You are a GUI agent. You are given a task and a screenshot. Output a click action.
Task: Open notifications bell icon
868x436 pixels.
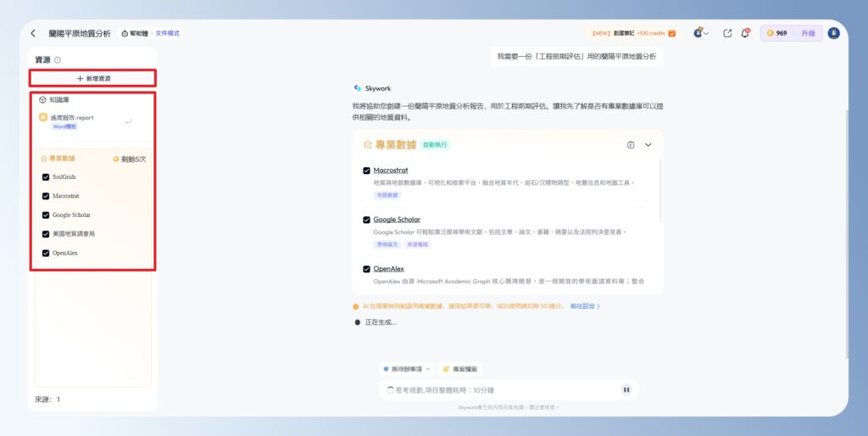point(745,33)
